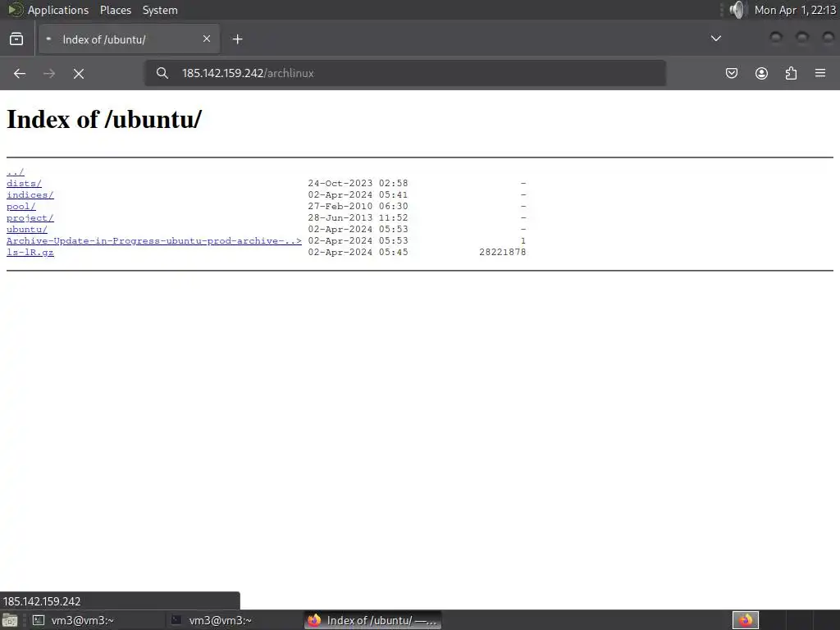Open the project/ directory link
The image size is (840, 630).
pyautogui.click(x=30, y=218)
